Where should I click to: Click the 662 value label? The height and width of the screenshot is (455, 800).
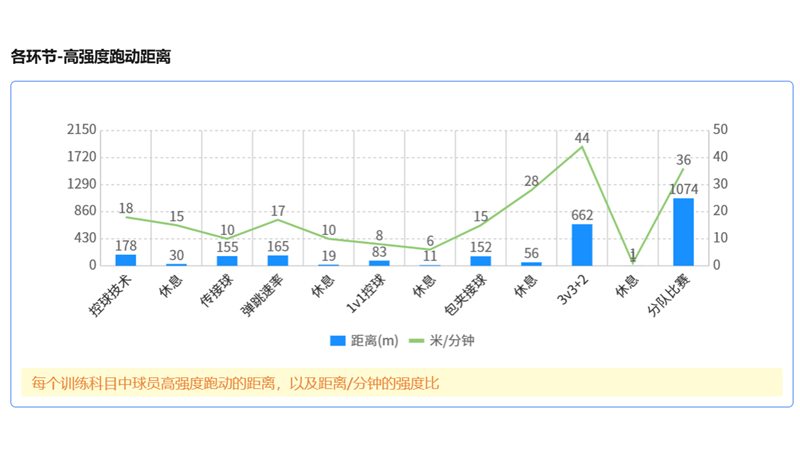[x=582, y=215]
